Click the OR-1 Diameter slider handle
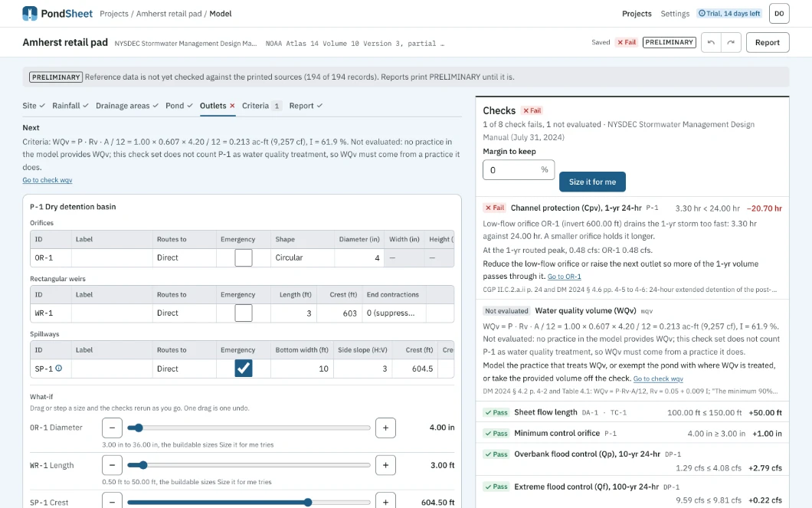The image size is (812, 508). point(138,428)
